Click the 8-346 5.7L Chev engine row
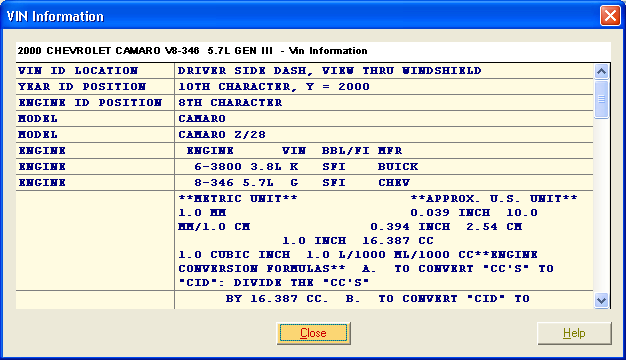Screen dimensions: 626x360 [384, 182]
